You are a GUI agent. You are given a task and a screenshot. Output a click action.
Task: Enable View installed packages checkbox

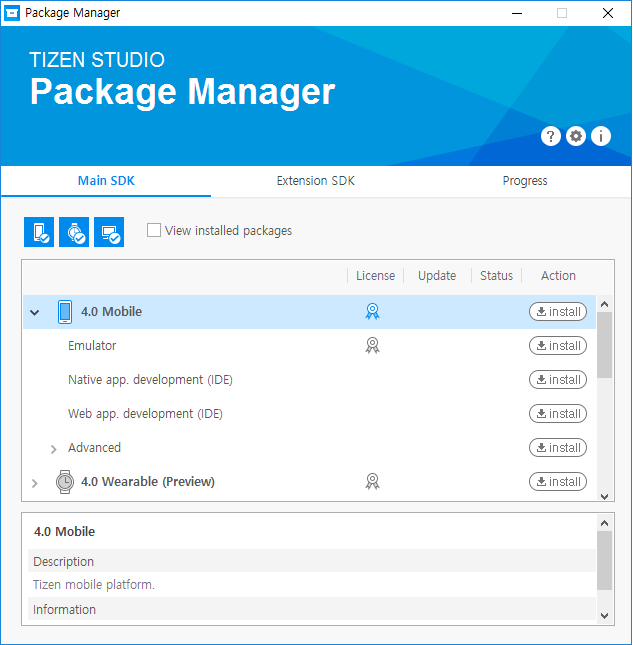154,230
